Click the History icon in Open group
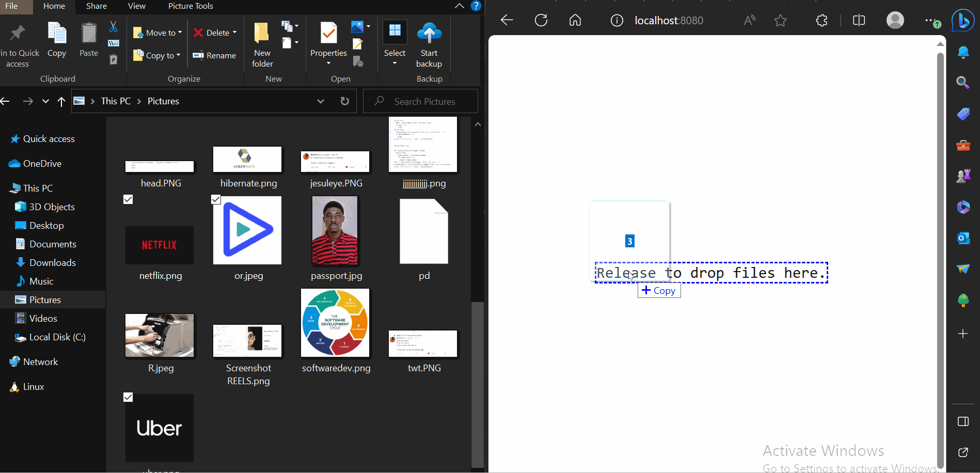The height and width of the screenshot is (473, 980). [358, 61]
